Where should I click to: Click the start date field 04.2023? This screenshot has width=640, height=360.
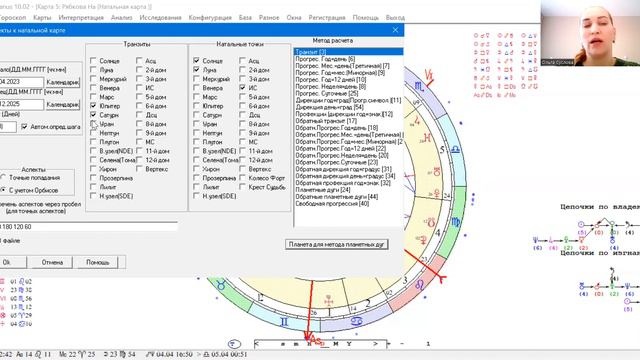pos(21,82)
